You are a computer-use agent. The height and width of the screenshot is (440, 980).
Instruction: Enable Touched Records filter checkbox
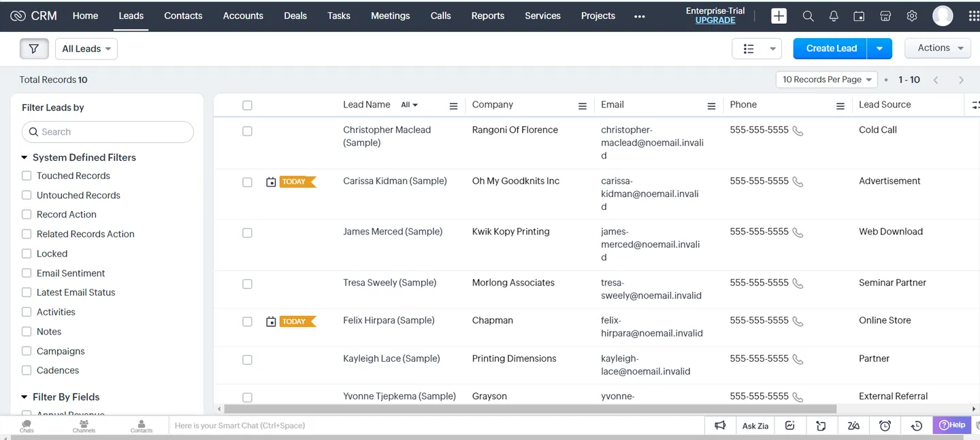pos(27,176)
